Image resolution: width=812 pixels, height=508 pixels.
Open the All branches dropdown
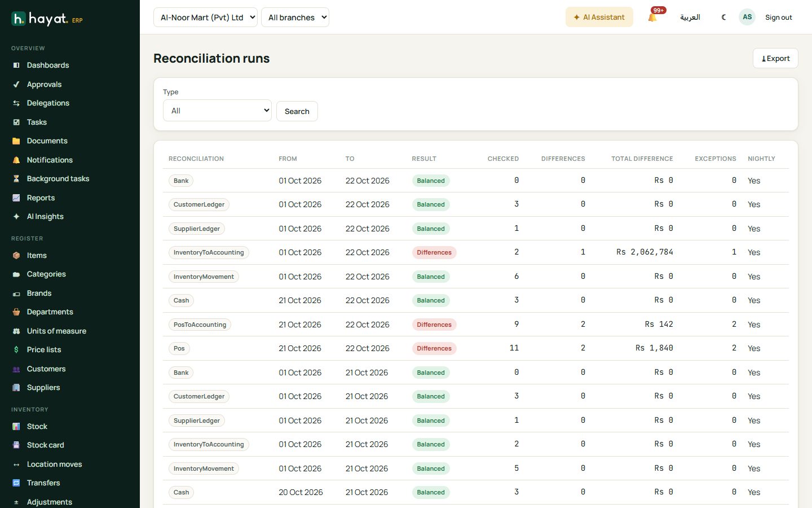tap(295, 17)
